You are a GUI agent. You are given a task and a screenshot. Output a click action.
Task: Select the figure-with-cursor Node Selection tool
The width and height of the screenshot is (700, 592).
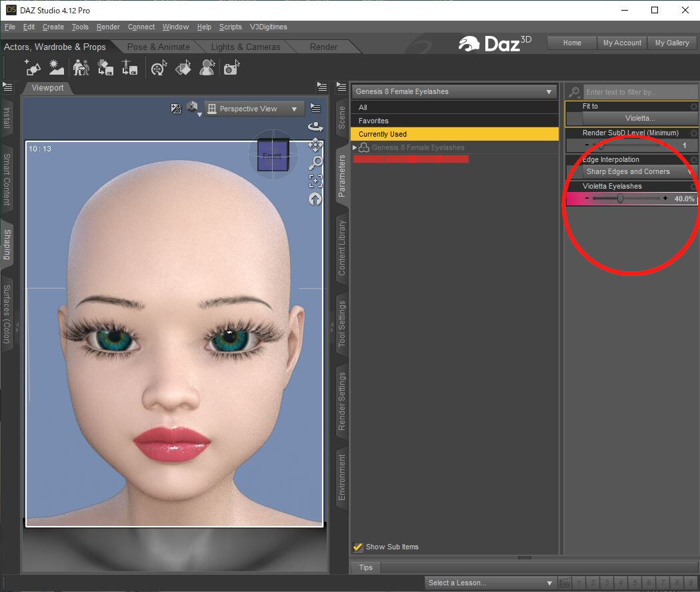(x=207, y=68)
